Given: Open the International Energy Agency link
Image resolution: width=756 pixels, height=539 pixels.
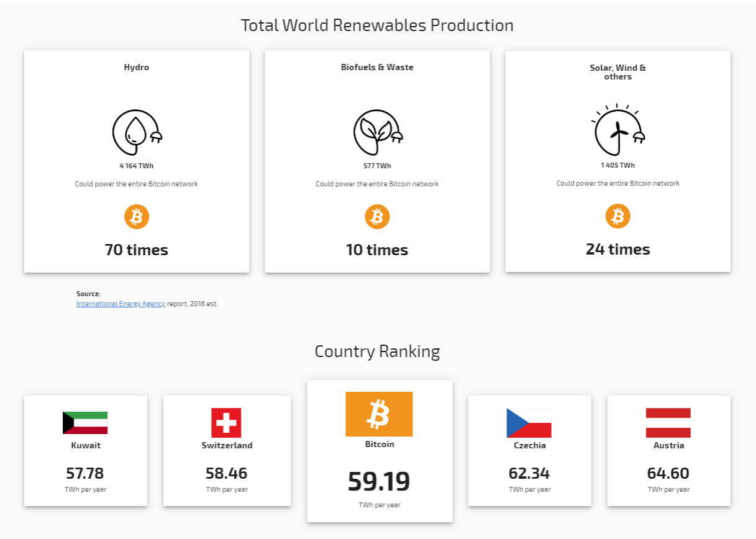Looking at the screenshot, I should click(121, 304).
